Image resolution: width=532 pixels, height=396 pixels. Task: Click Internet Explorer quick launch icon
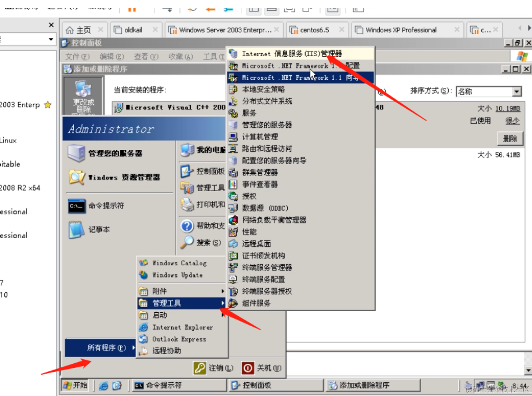[x=103, y=386]
